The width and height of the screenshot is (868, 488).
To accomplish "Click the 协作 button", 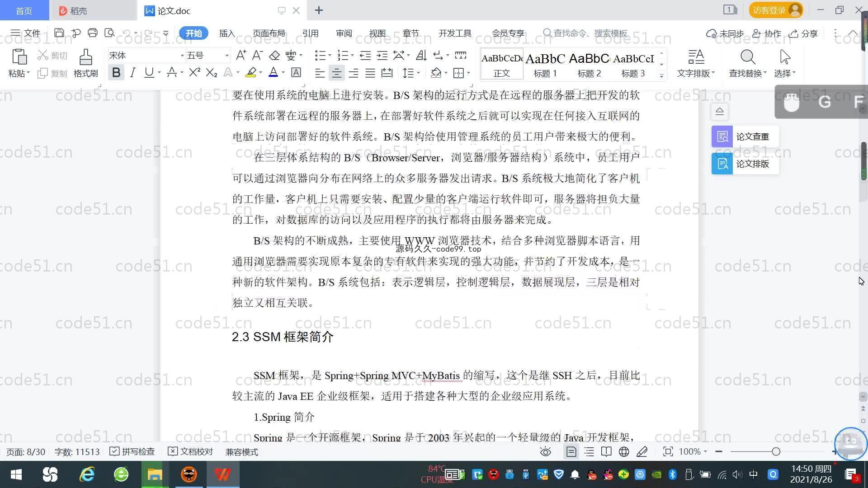I will (767, 33).
